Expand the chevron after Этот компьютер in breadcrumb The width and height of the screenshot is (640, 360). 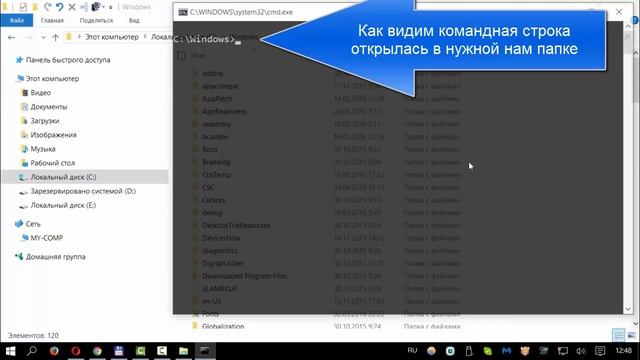pos(144,37)
